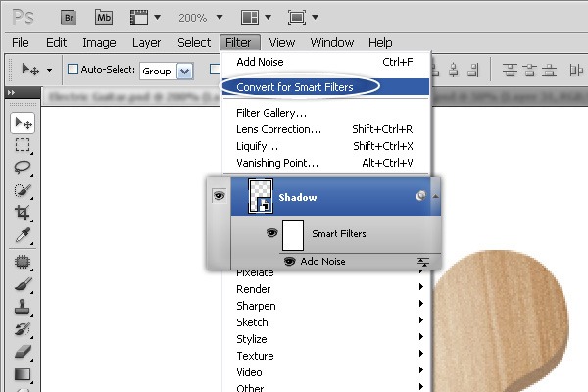Toggle Smart Filters visibility eye

(271, 233)
